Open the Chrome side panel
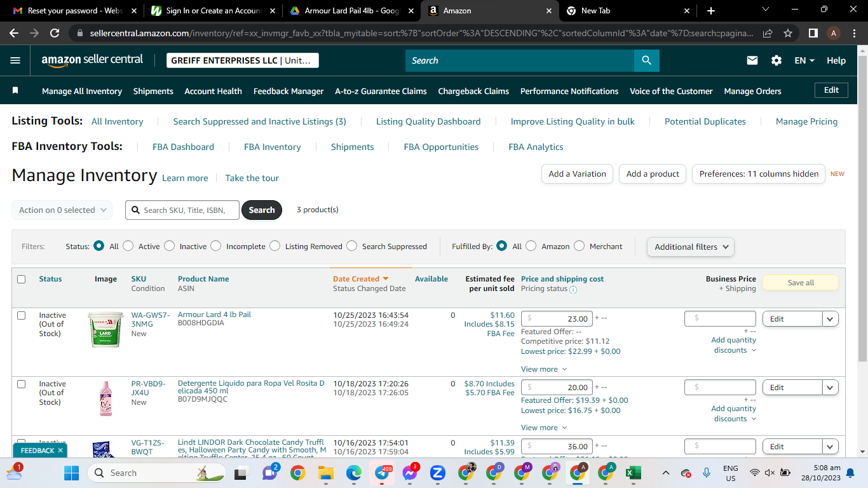 point(813,33)
